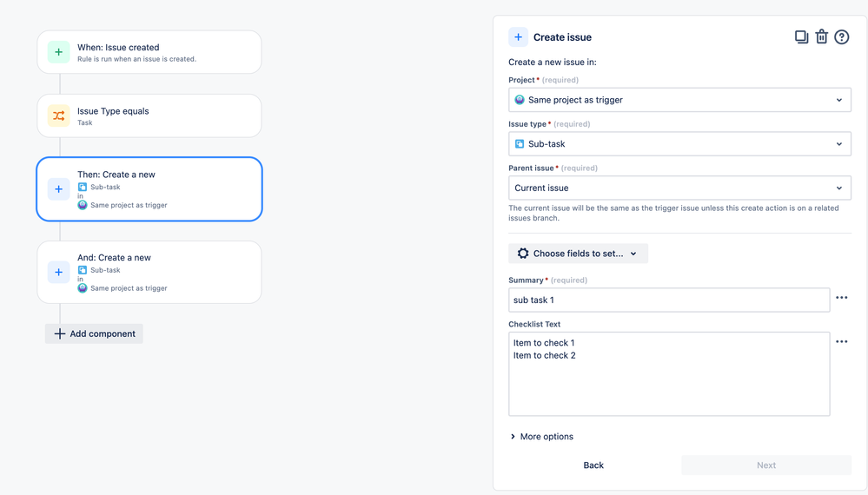The height and width of the screenshot is (495, 868).
Task: Open the Issue type dropdown
Action: (x=679, y=144)
